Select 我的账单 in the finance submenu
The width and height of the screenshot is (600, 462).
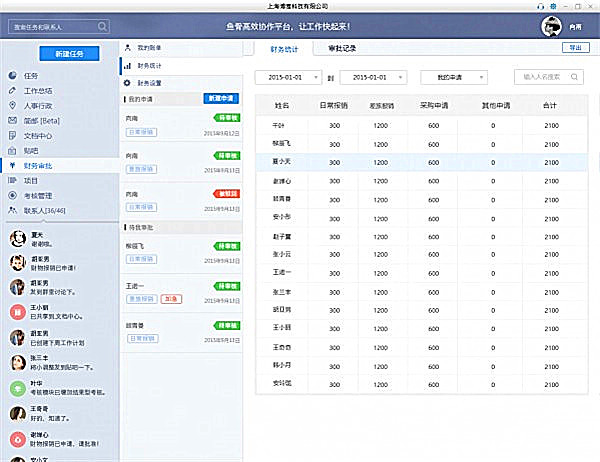click(149, 48)
